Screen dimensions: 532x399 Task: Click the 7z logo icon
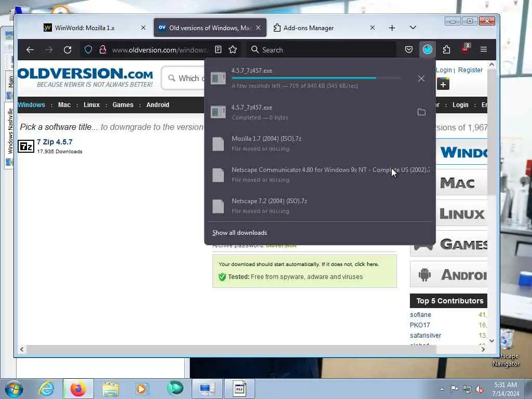pyautogui.click(x=26, y=146)
